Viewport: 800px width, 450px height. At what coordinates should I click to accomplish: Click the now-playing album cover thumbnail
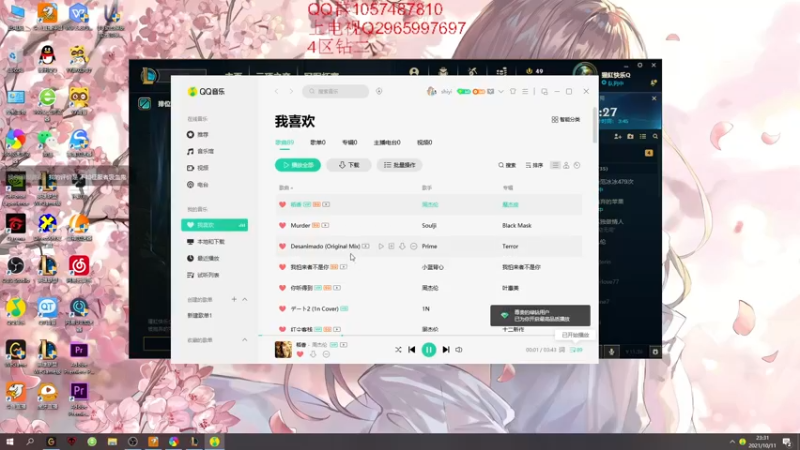point(283,349)
